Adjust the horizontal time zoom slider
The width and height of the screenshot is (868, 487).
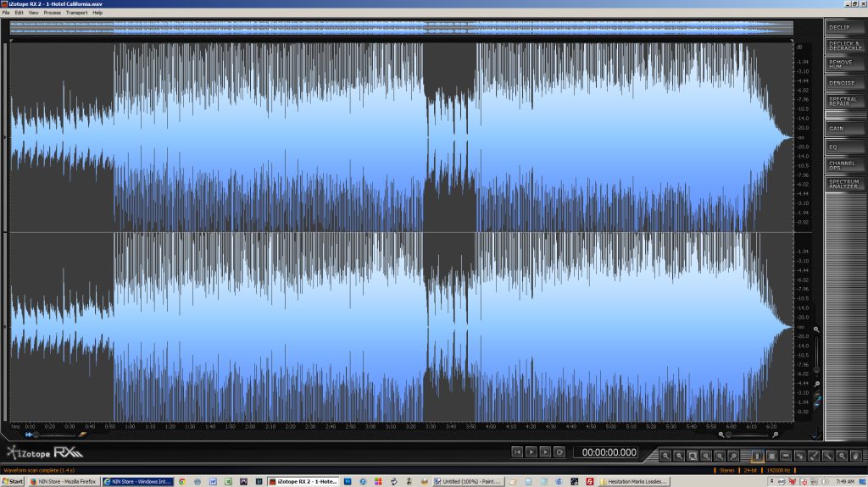728,435
